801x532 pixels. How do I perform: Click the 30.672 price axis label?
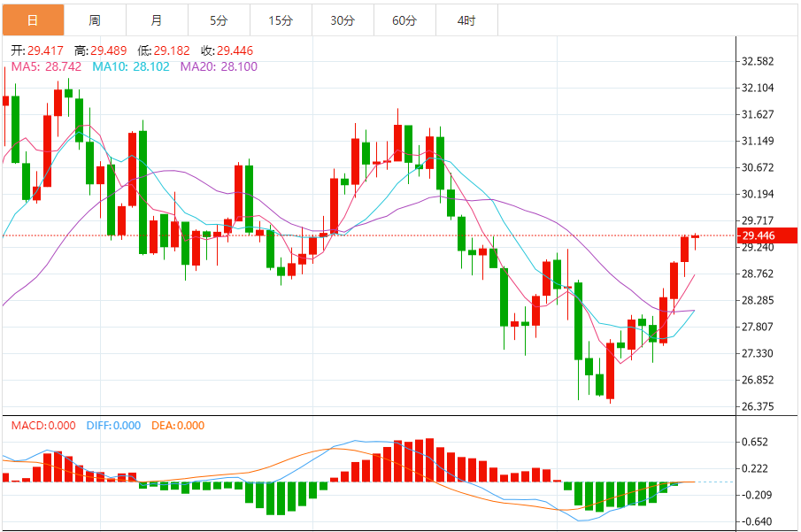pos(758,167)
